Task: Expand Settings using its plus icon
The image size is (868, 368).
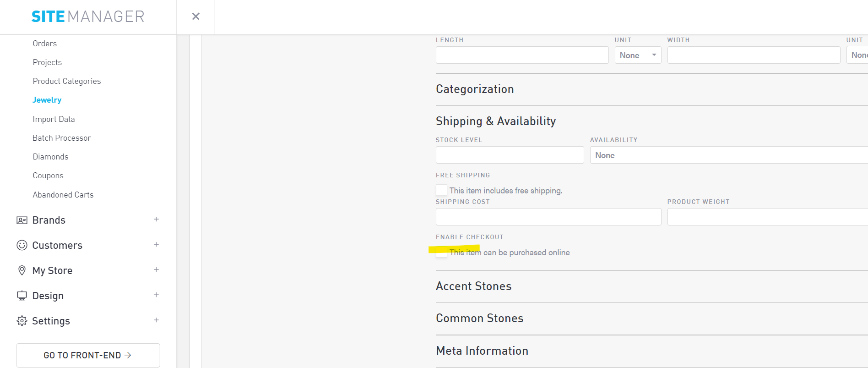Action: click(156, 320)
